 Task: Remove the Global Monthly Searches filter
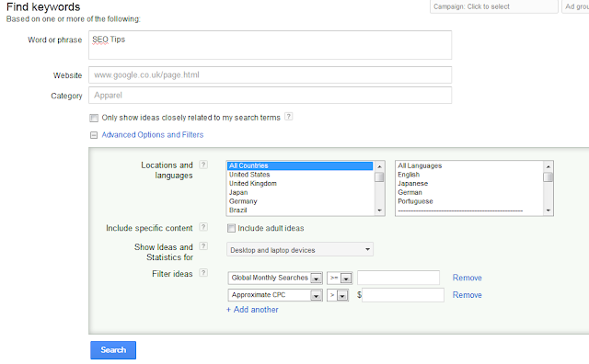(x=467, y=278)
